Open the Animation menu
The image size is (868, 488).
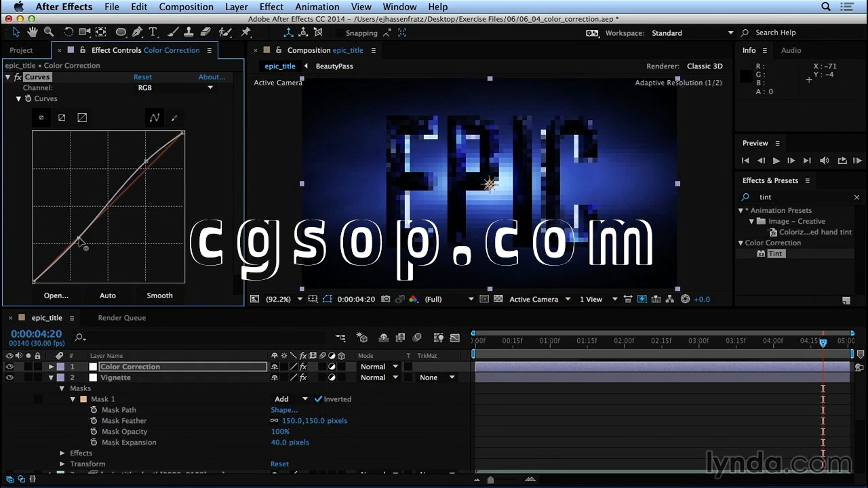pyautogui.click(x=317, y=7)
